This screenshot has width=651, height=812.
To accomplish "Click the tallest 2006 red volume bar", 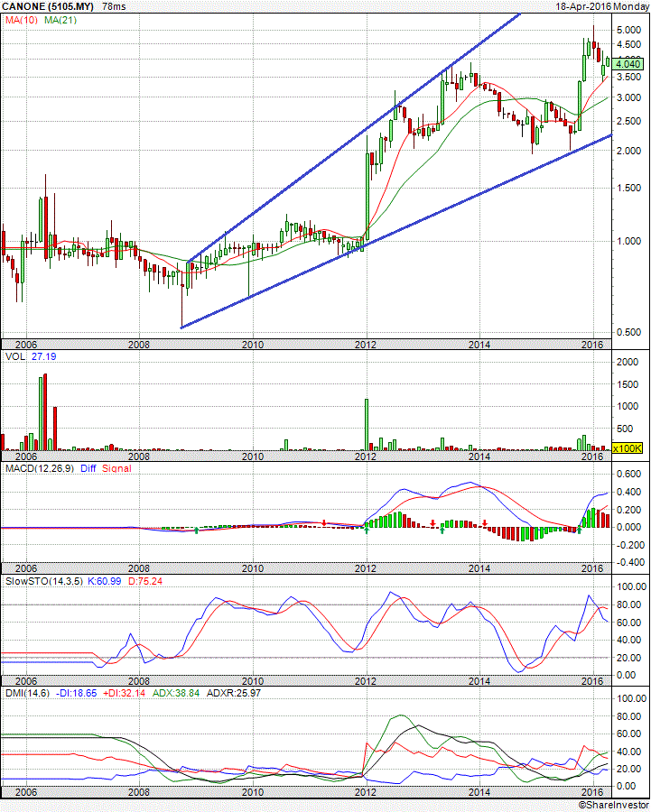I will 46,412.
